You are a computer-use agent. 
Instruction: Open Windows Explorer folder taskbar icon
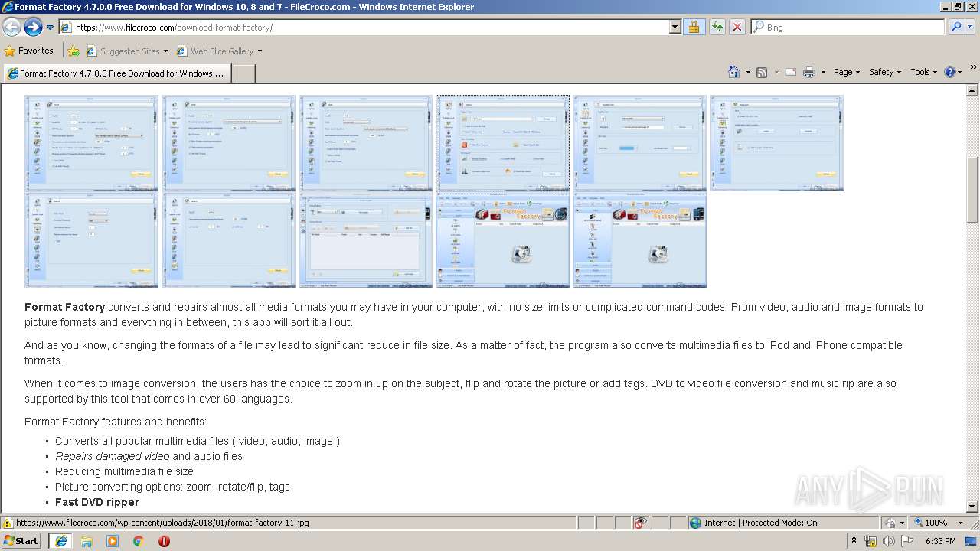pyautogui.click(x=87, y=540)
